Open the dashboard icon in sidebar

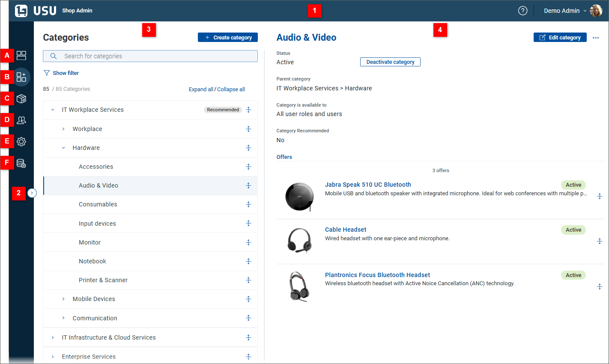click(21, 55)
